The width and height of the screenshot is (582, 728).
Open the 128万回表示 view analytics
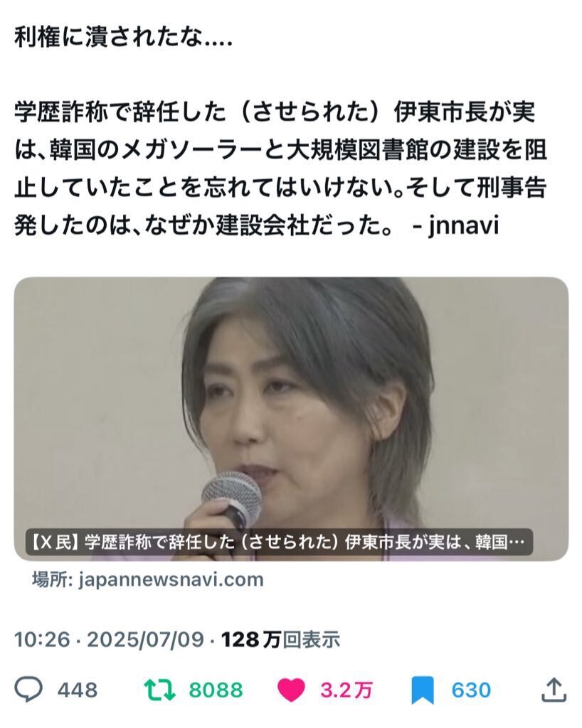280,639
